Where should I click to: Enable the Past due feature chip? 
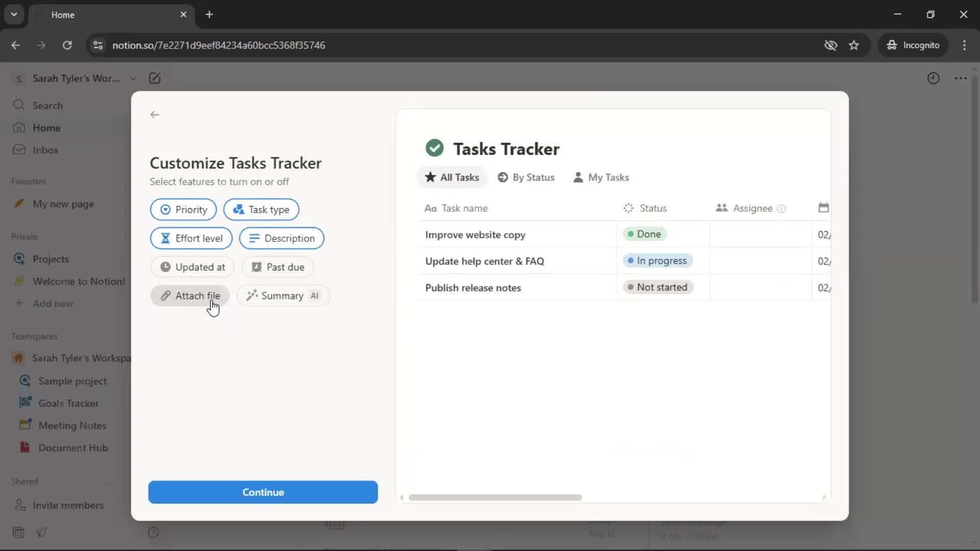click(278, 267)
